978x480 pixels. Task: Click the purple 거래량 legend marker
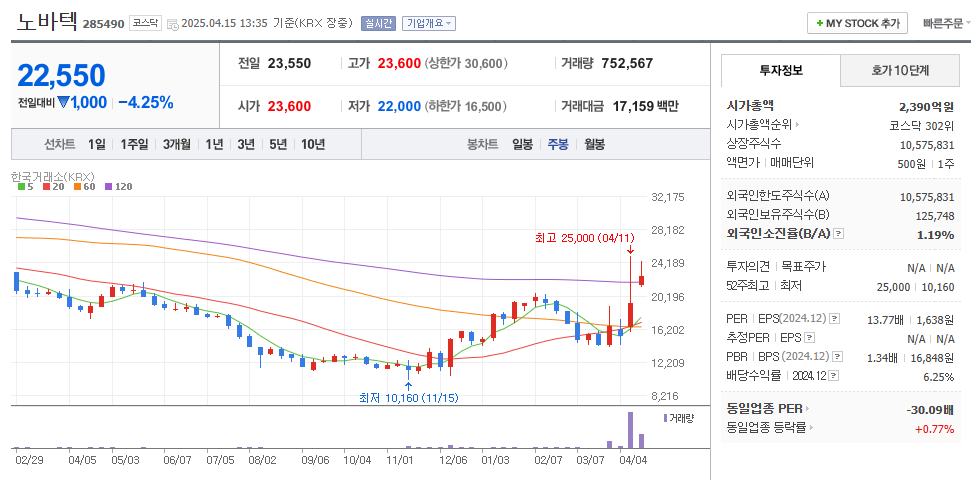click(665, 418)
